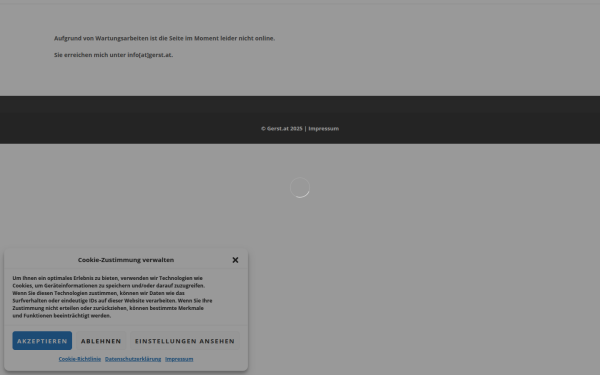Click the Ablehnen button
Image resolution: width=600 pixels, height=375 pixels.
click(x=101, y=341)
